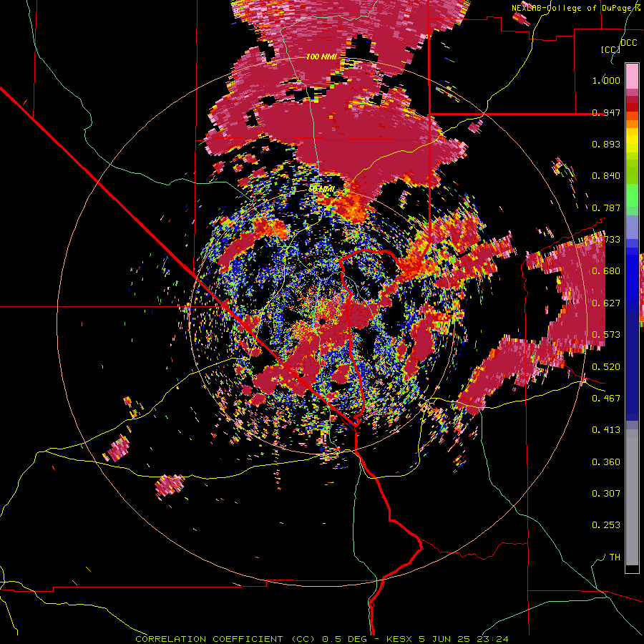Select the 0.253 color scale value
644x644 pixels.
pyautogui.click(x=606, y=525)
